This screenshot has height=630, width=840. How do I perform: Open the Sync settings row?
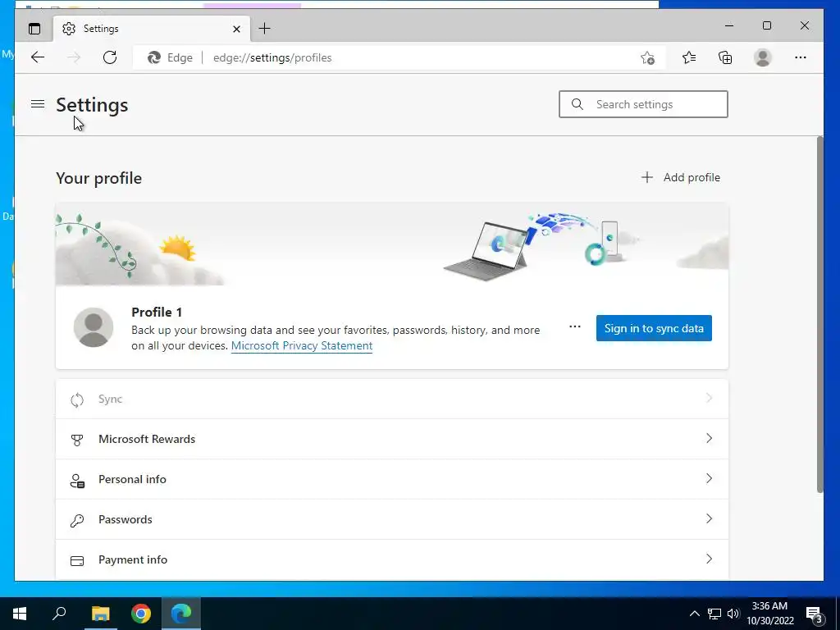point(391,399)
